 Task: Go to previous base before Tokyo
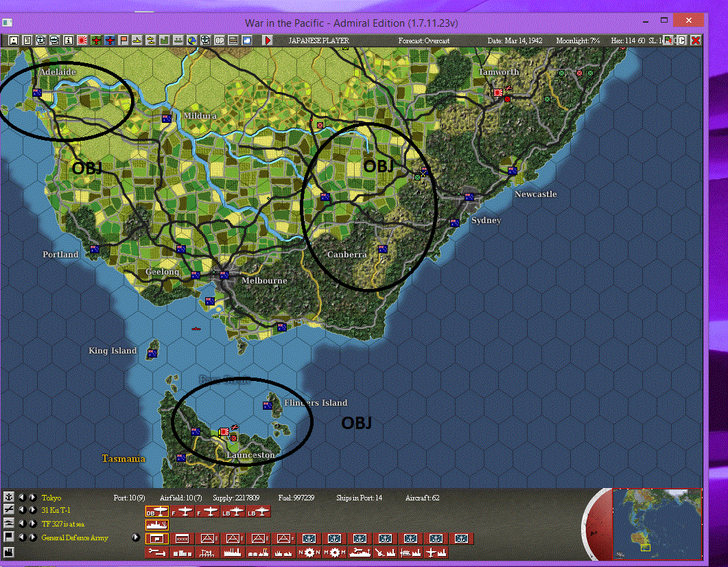point(22,498)
